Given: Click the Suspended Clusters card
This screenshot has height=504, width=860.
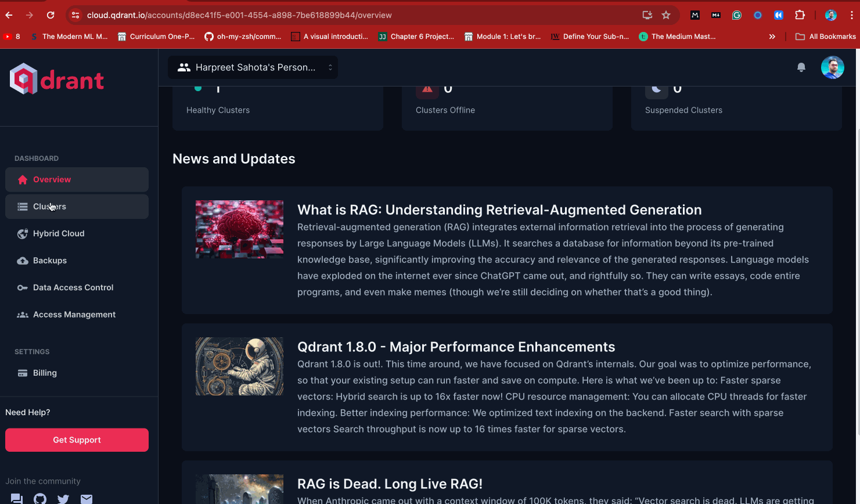Looking at the screenshot, I should 736,108.
